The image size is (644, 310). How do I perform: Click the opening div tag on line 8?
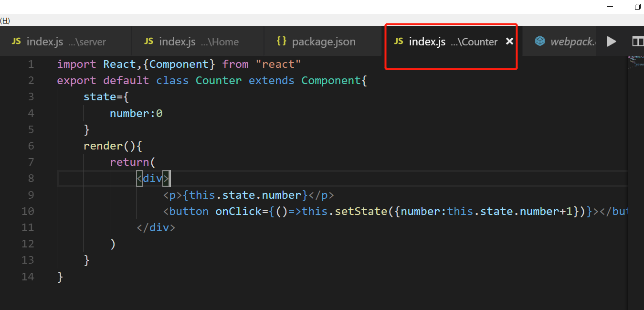coord(153,179)
